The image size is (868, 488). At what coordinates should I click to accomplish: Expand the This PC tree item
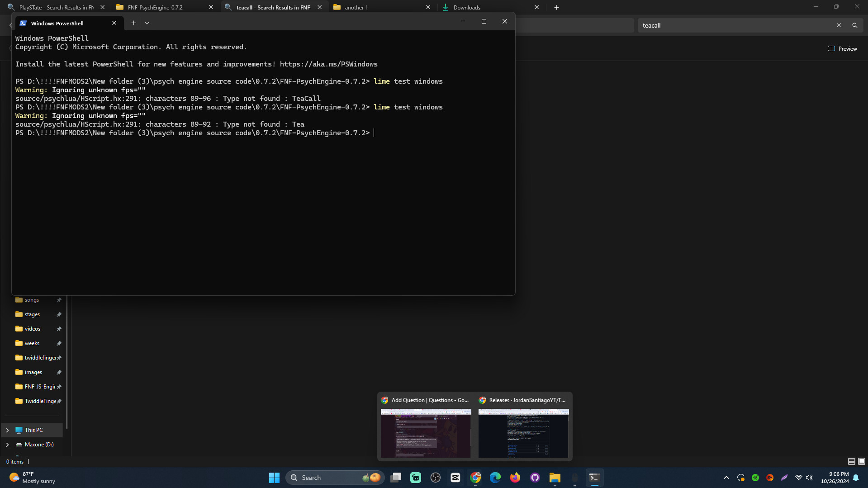pyautogui.click(x=7, y=430)
